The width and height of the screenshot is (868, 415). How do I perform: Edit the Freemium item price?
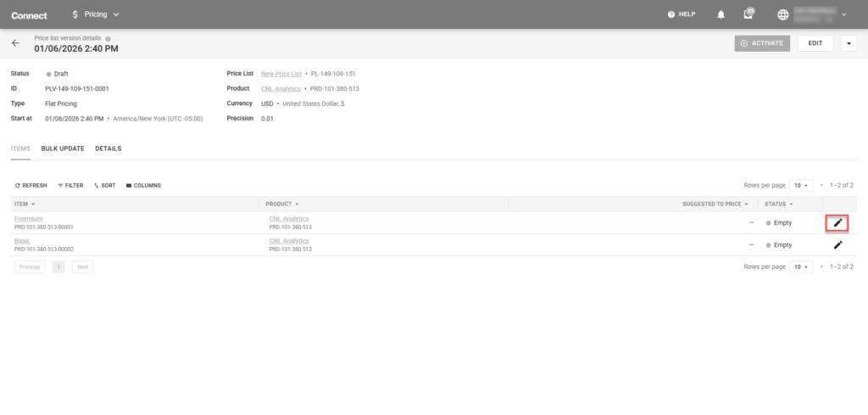(x=837, y=222)
